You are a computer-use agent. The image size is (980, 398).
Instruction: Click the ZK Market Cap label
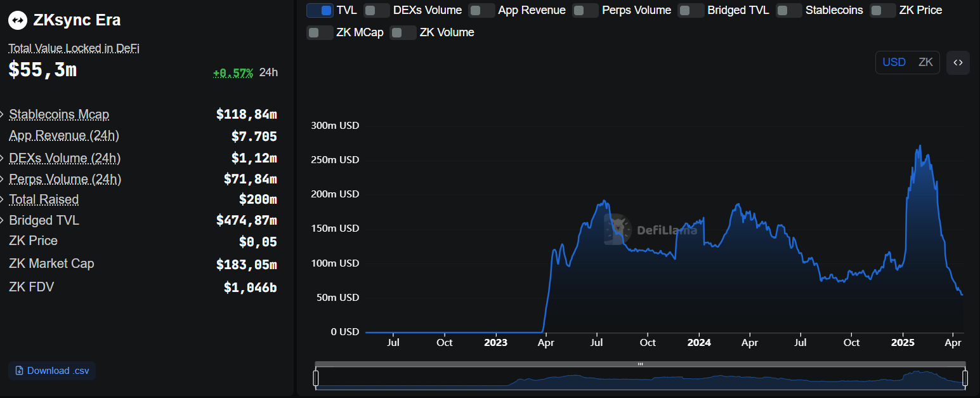point(51,263)
